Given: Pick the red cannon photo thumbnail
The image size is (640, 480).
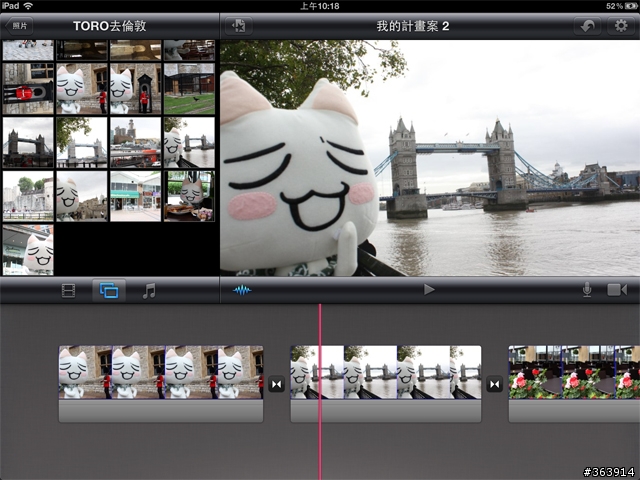Looking at the screenshot, I should click(x=28, y=89).
